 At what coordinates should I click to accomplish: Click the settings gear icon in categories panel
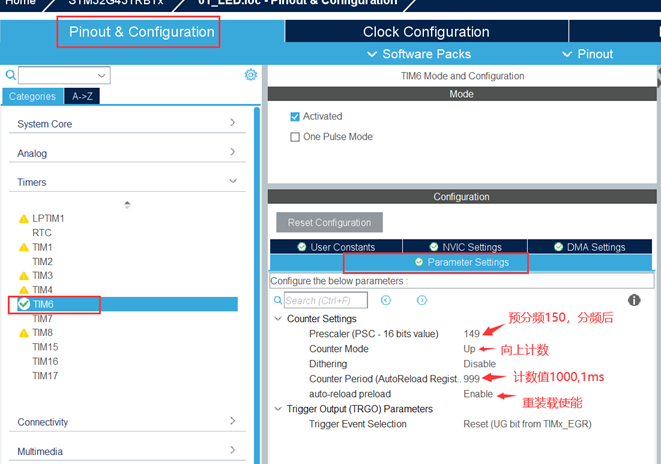(x=251, y=75)
